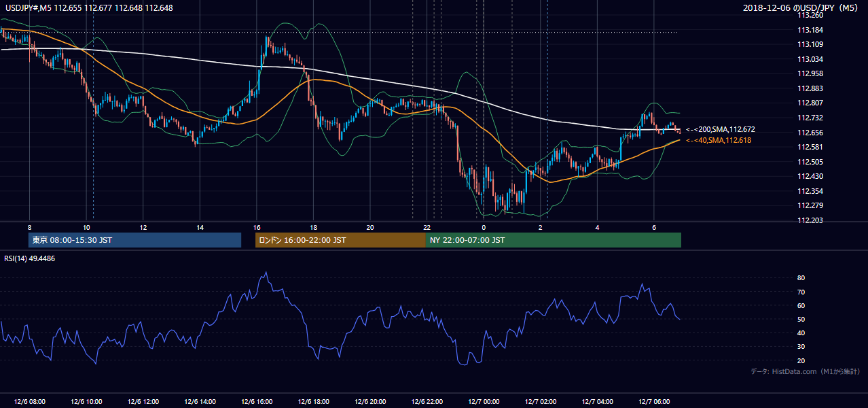Click the RSI 80 level label

point(801,278)
